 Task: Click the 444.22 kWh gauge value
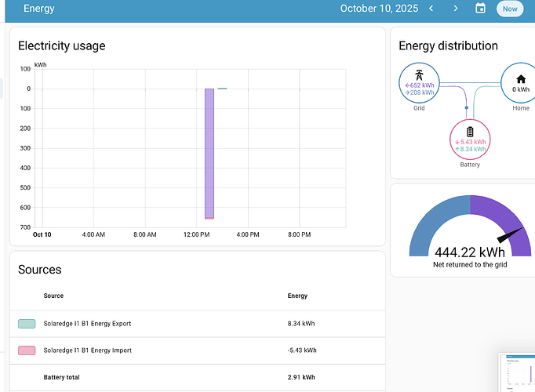pyautogui.click(x=469, y=252)
